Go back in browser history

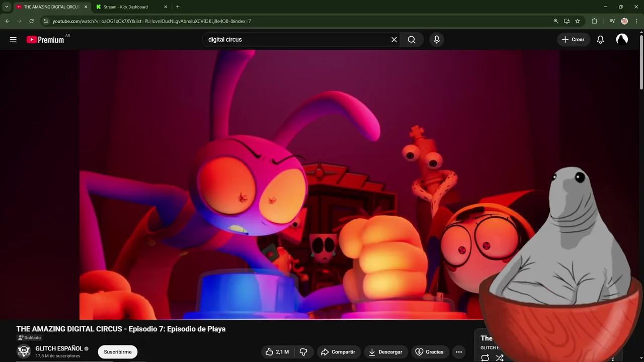(x=7, y=21)
